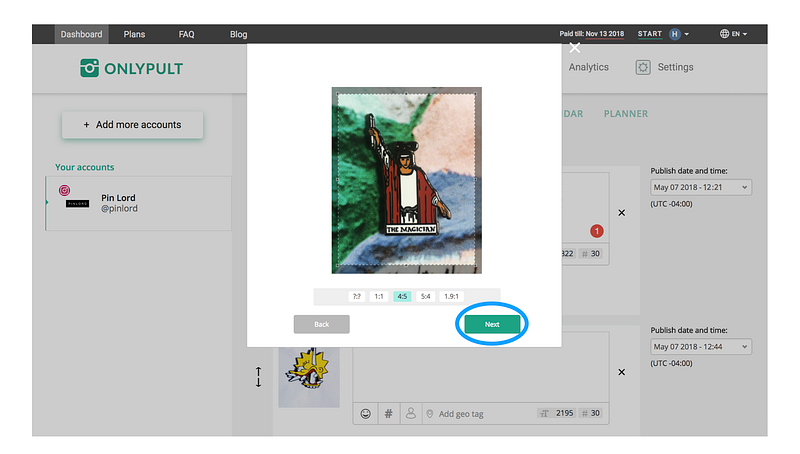Click the Onlypult camera logo
Screen dimensions: 800x454
(89, 68)
